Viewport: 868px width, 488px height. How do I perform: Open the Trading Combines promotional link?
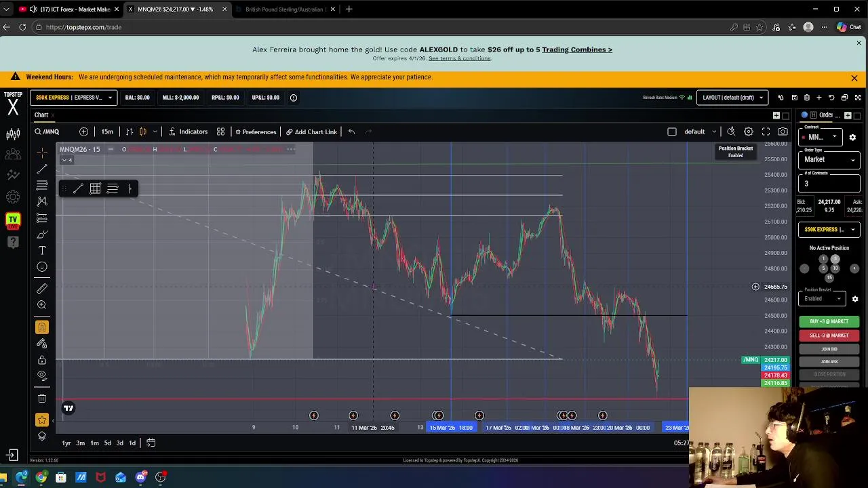pyautogui.click(x=577, y=49)
